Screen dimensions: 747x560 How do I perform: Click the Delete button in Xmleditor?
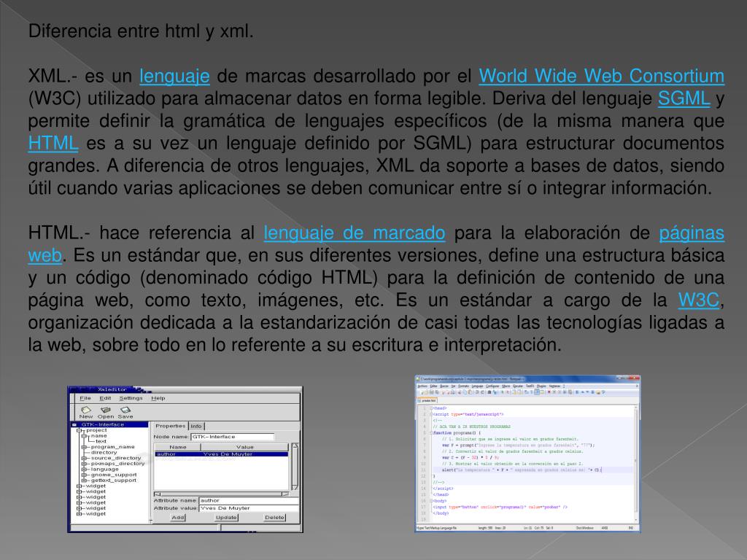coord(274,518)
